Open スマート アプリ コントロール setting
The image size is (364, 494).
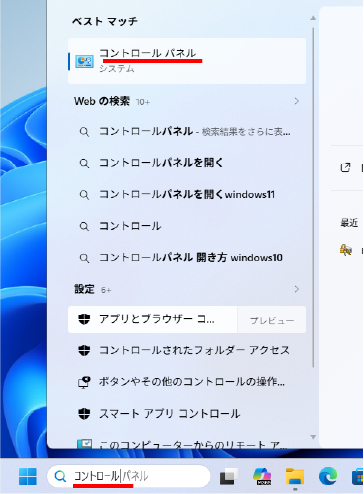[x=187, y=414]
